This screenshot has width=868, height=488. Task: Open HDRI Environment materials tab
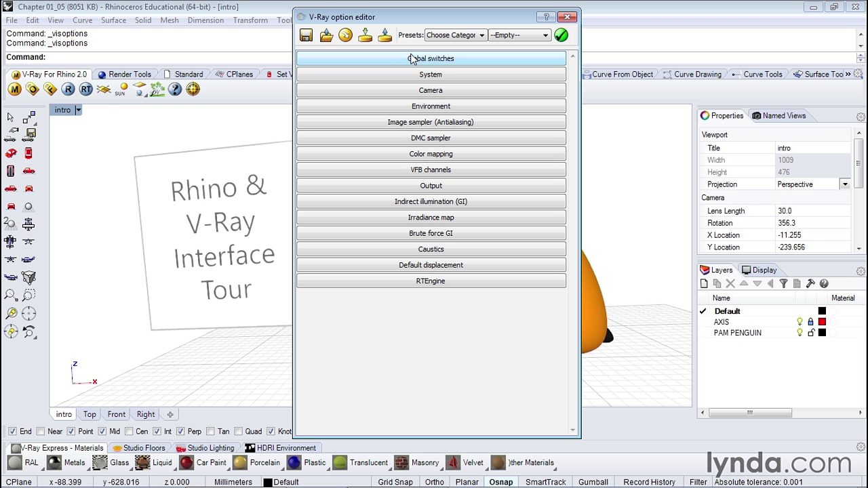[x=281, y=448]
